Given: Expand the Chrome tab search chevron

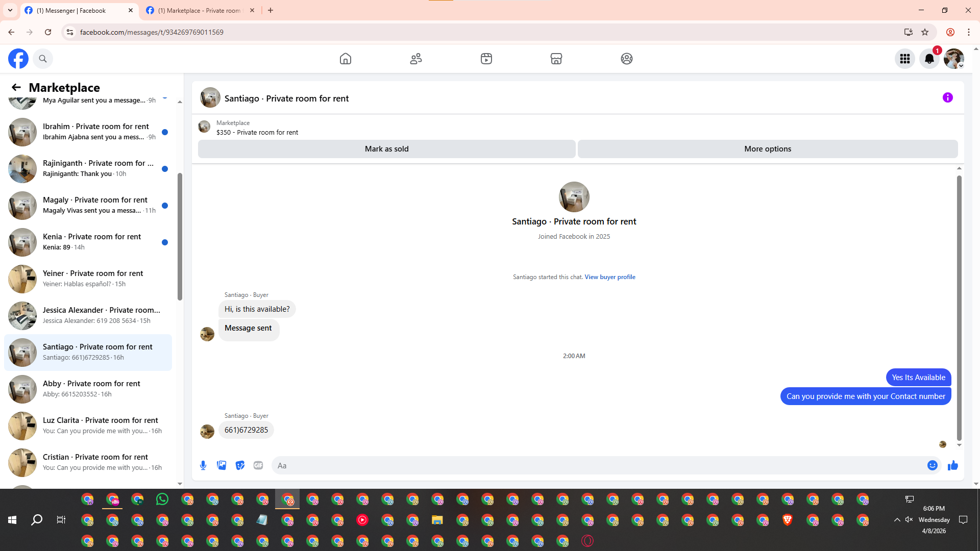Looking at the screenshot, I should tap(10, 10).
